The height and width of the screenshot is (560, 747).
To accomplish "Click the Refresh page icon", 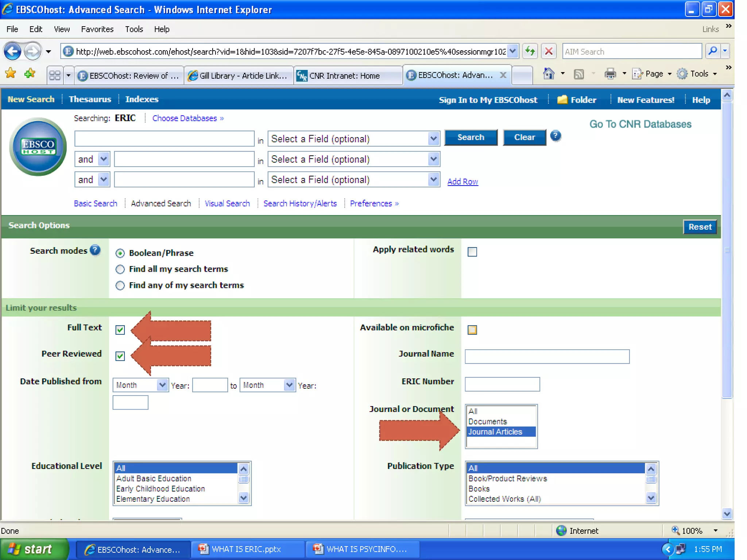I will [530, 51].
